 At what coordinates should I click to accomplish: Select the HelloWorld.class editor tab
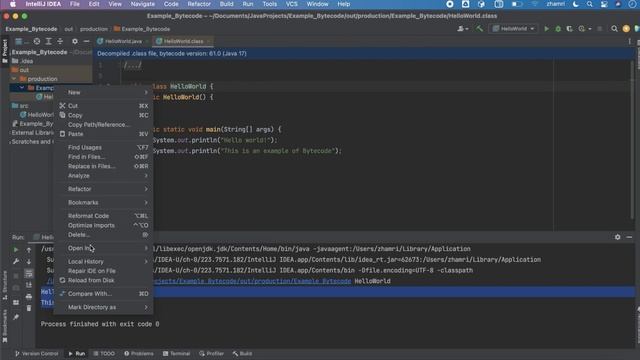tap(182, 41)
